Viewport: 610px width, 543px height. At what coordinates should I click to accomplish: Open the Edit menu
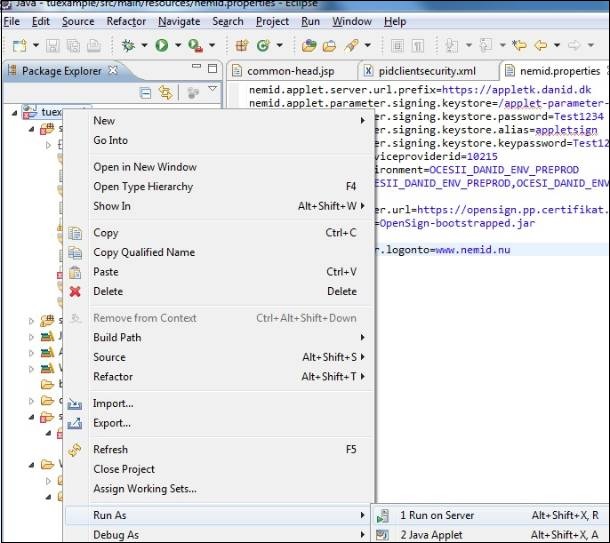[40, 21]
